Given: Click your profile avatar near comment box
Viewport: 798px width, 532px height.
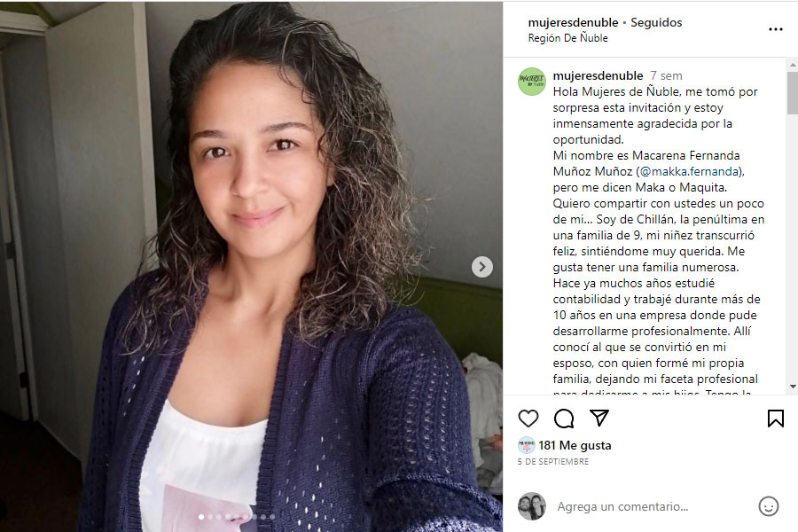Looking at the screenshot, I should coord(532,506).
